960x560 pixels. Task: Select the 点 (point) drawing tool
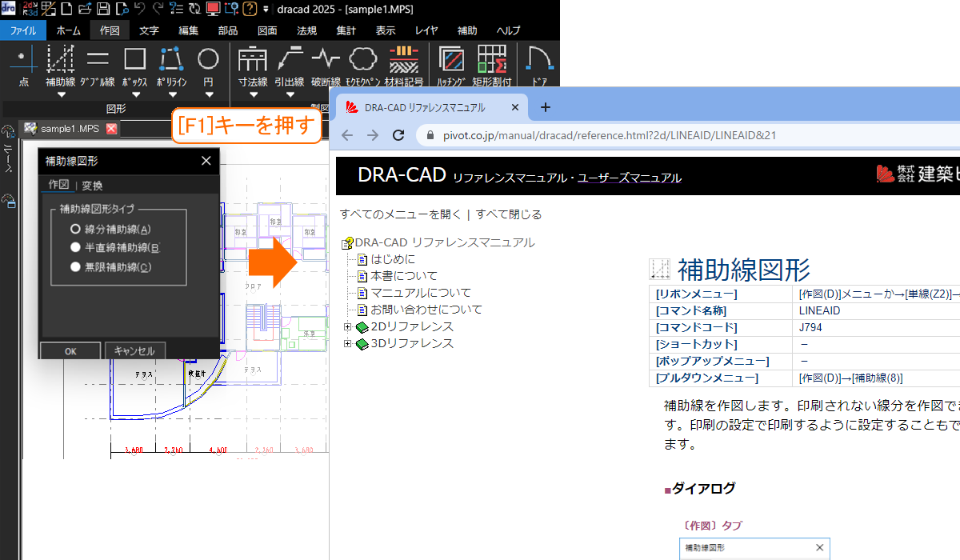coord(23,66)
